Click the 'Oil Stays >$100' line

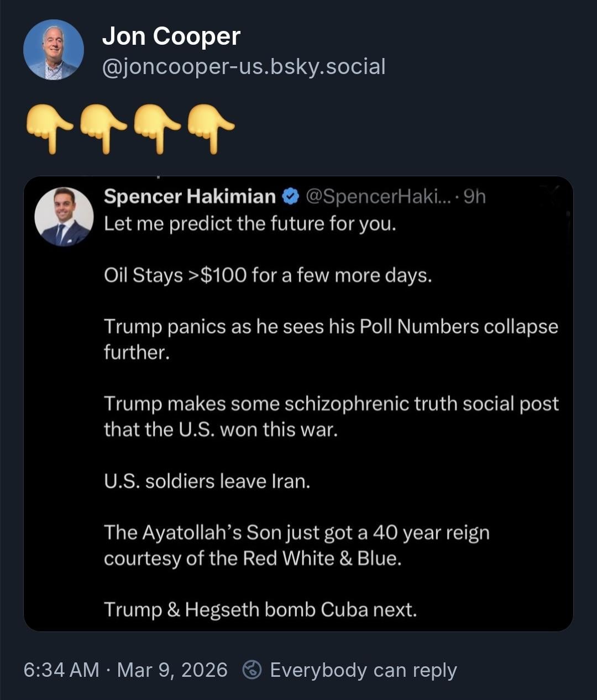(x=268, y=275)
